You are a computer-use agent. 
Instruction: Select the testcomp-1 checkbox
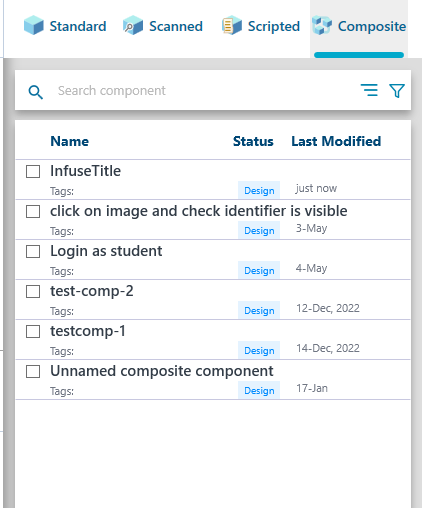pyautogui.click(x=33, y=331)
